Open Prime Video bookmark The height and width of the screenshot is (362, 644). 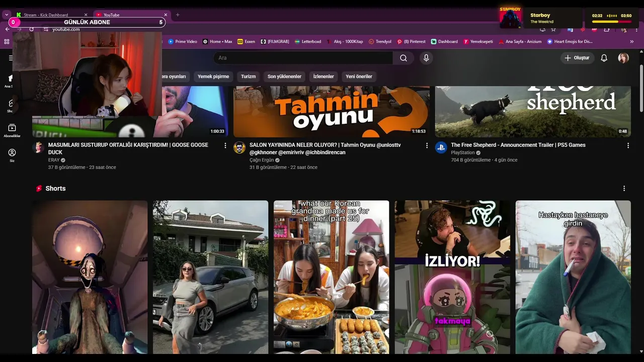pos(182,42)
